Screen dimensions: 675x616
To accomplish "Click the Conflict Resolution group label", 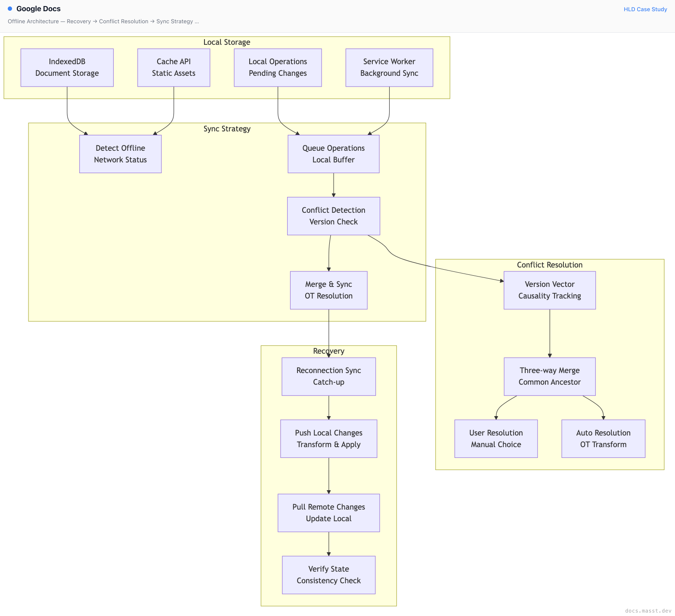I will (x=550, y=265).
